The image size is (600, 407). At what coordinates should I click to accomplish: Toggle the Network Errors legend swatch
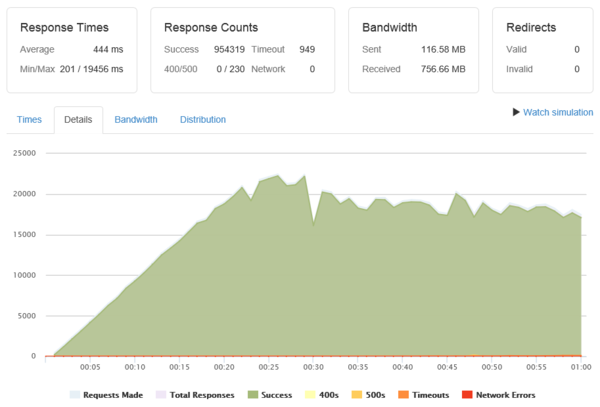pyautogui.click(x=467, y=395)
